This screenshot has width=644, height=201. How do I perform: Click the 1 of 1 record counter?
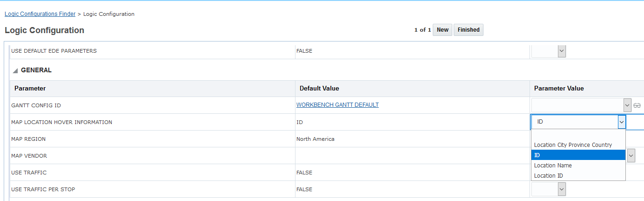tap(423, 30)
